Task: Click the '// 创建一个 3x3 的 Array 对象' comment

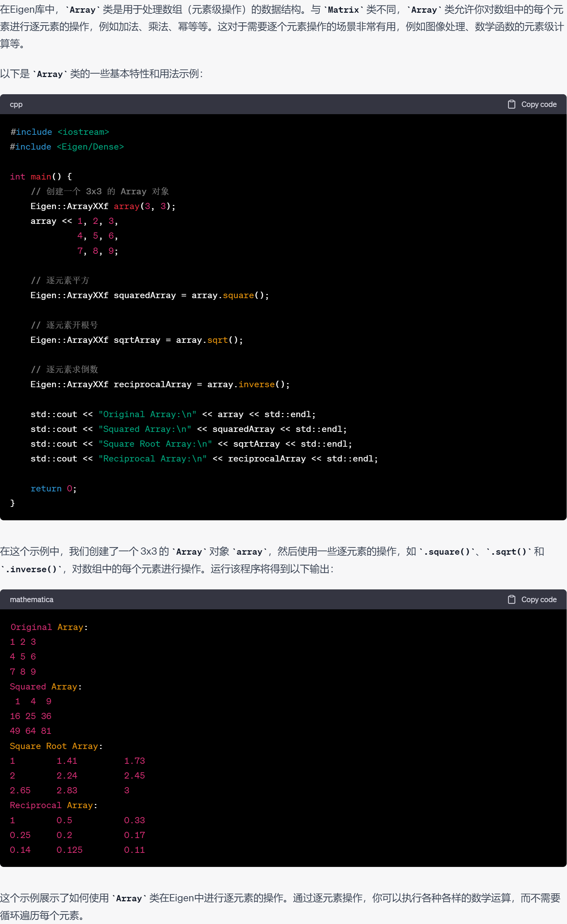Action: (100, 191)
